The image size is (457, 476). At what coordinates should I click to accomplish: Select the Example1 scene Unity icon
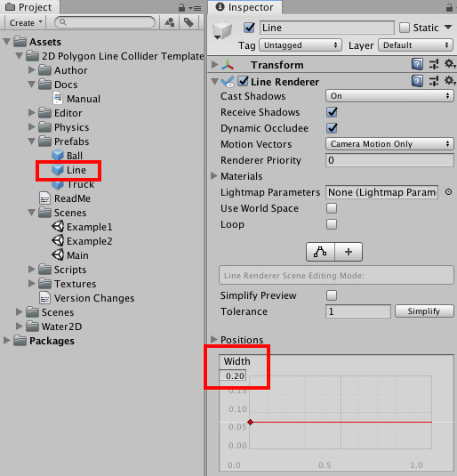58,227
